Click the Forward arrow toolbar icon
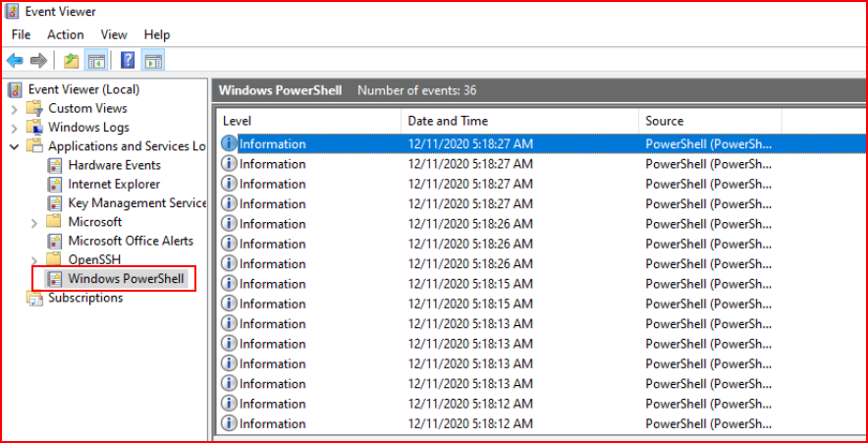Viewport: 868px width, 443px height. pos(38,60)
